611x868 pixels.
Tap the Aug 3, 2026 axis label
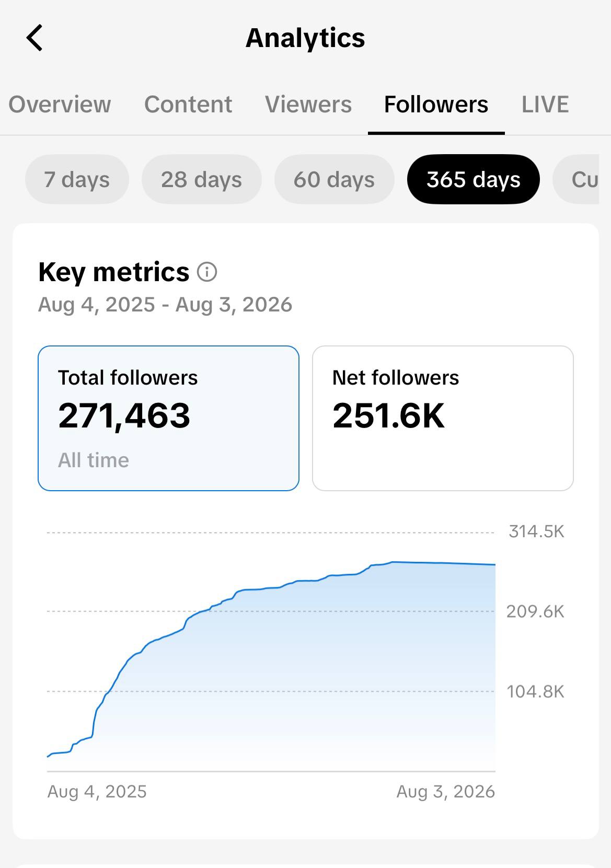coord(445,792)
